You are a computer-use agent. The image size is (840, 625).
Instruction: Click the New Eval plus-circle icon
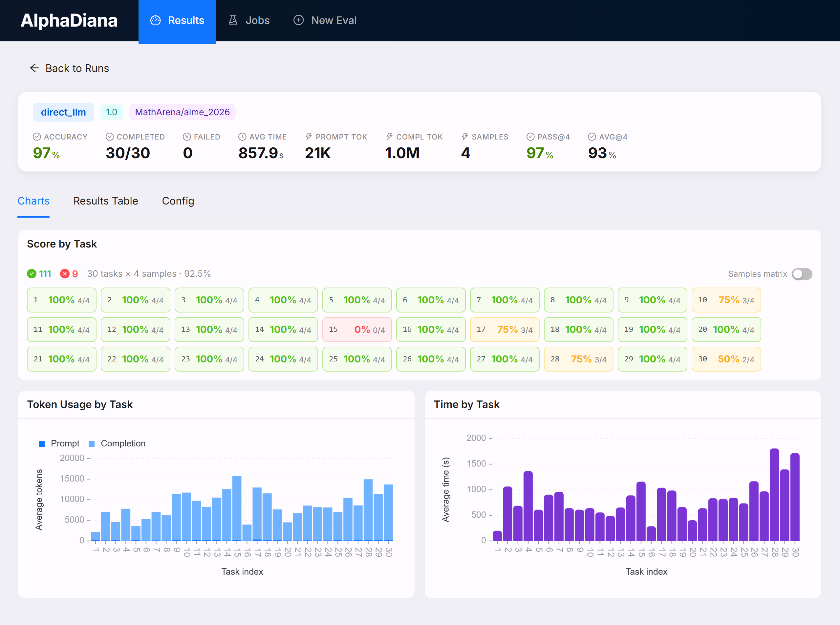pos(298,20)
